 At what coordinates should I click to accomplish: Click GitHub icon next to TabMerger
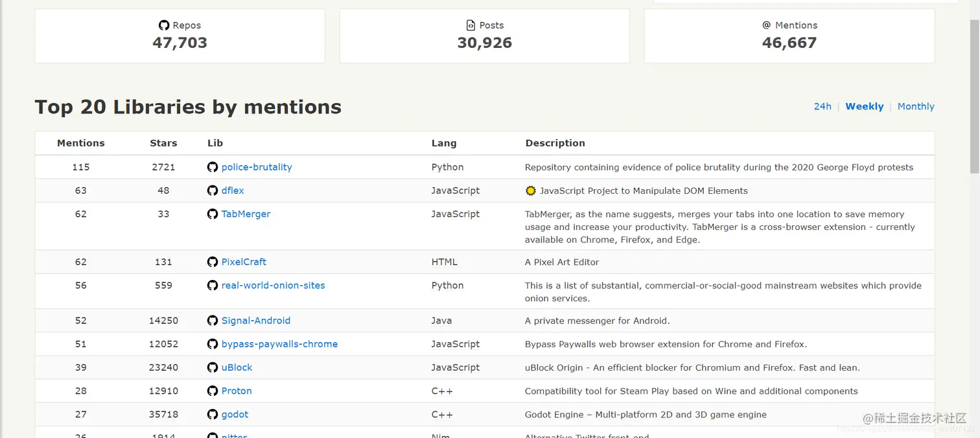[213, 214]
